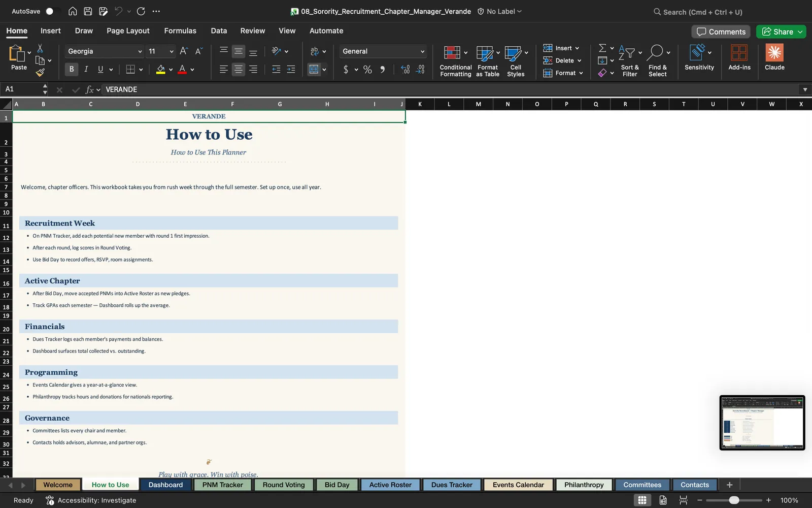812x508 pixels.
Task: Click the Name Box showing A1
Action: 23,89
